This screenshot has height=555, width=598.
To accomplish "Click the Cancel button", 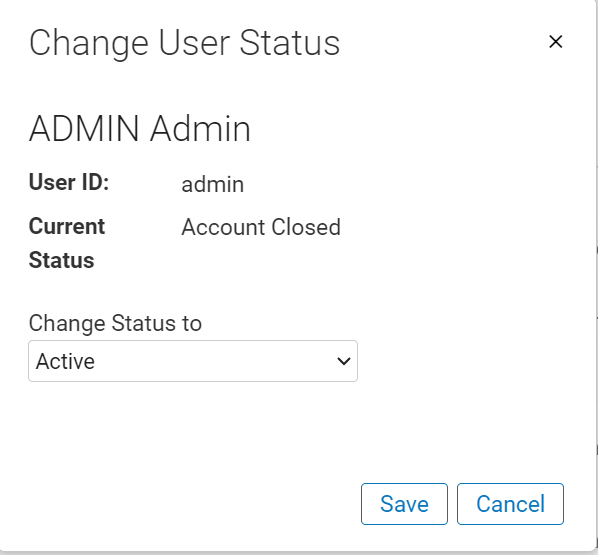I will (x=510, y=504).
